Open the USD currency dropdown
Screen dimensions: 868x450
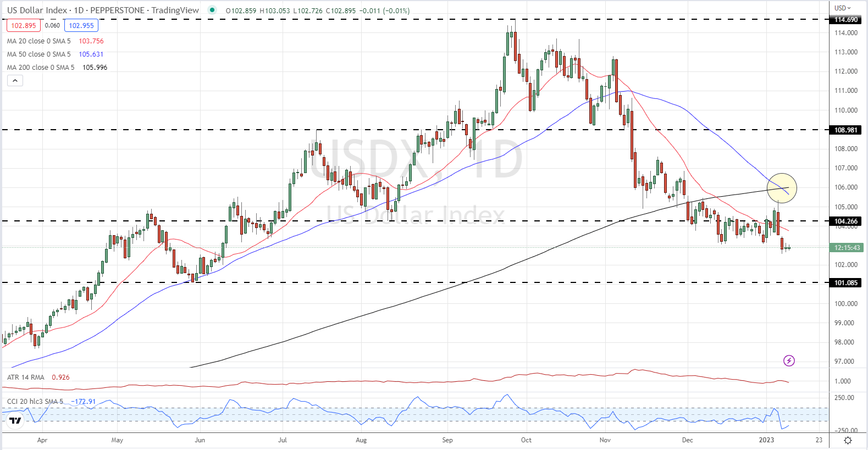pyautogui.click(x=843, y=8)
